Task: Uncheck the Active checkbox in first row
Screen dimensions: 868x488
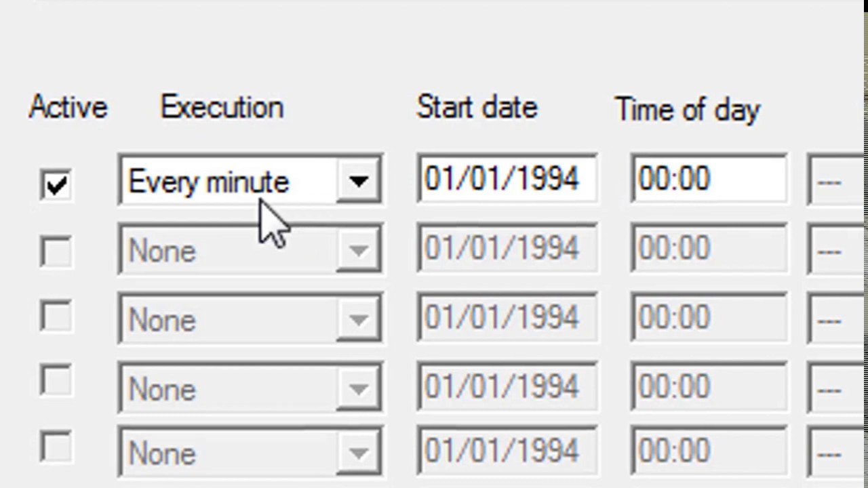Action: (x=56, y=184)
